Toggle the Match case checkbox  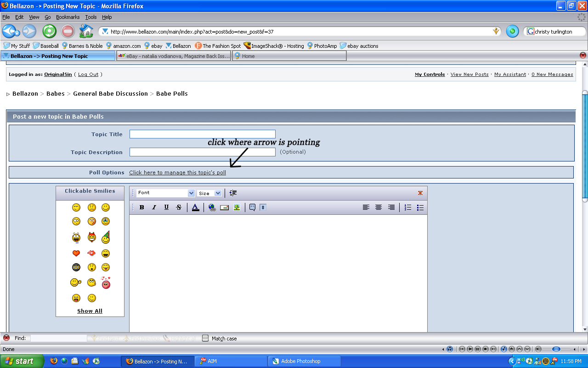(205, 338)
